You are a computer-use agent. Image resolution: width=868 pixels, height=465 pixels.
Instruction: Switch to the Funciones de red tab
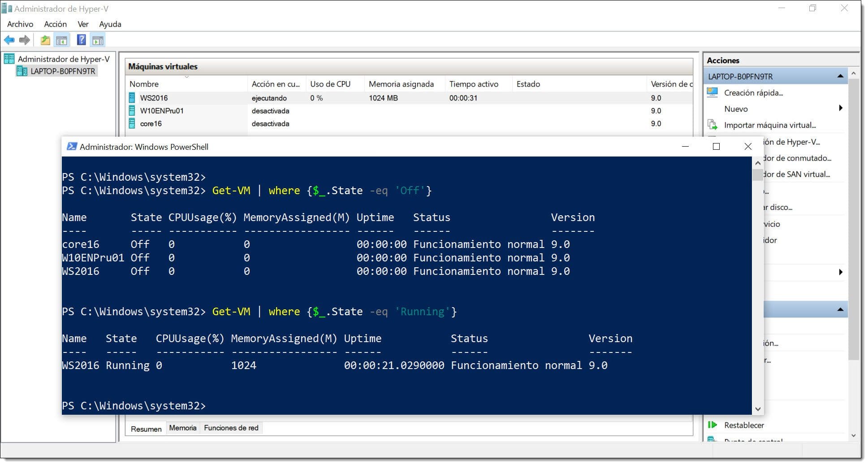(x=231, y=428)
